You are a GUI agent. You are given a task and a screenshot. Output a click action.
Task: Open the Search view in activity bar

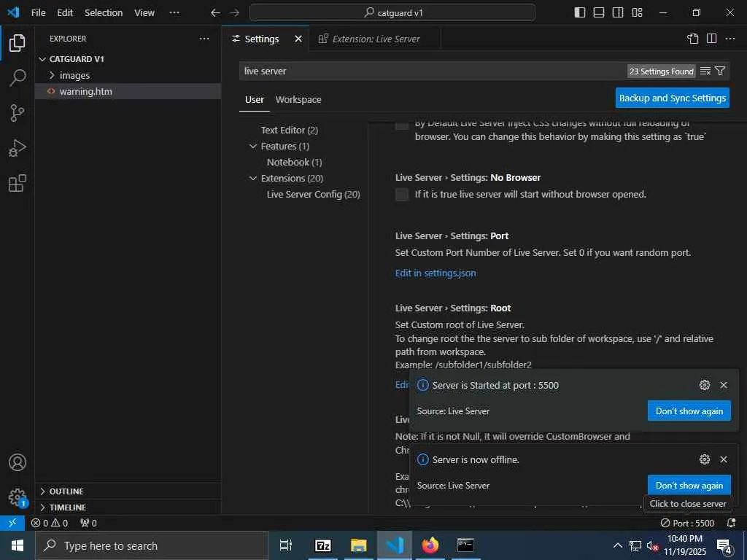18,77
